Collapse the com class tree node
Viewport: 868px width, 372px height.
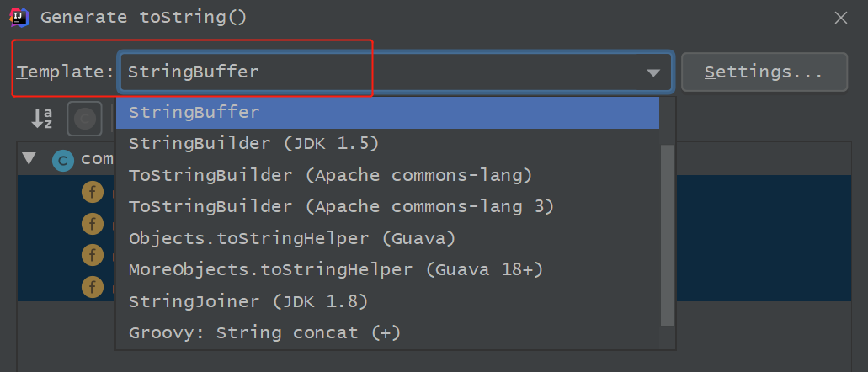click(x=29, y=158)
